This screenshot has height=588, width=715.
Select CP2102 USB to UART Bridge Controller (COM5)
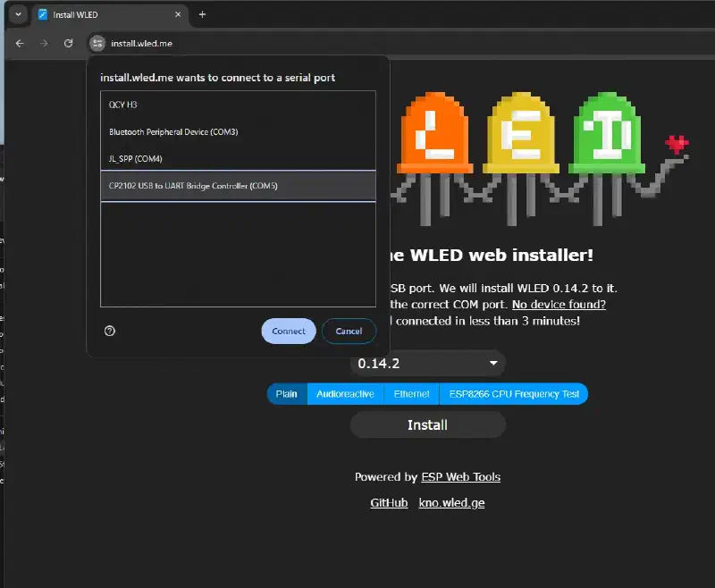238,186
